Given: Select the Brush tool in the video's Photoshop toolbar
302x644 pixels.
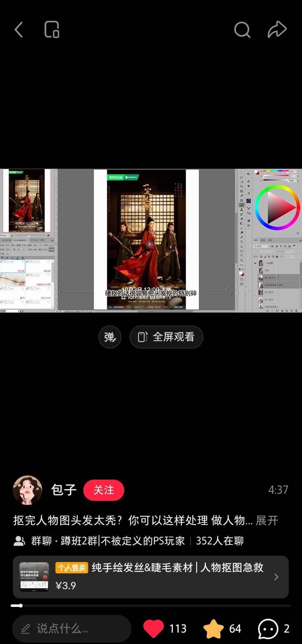Looking at the screenshot, I should (242, 205).
